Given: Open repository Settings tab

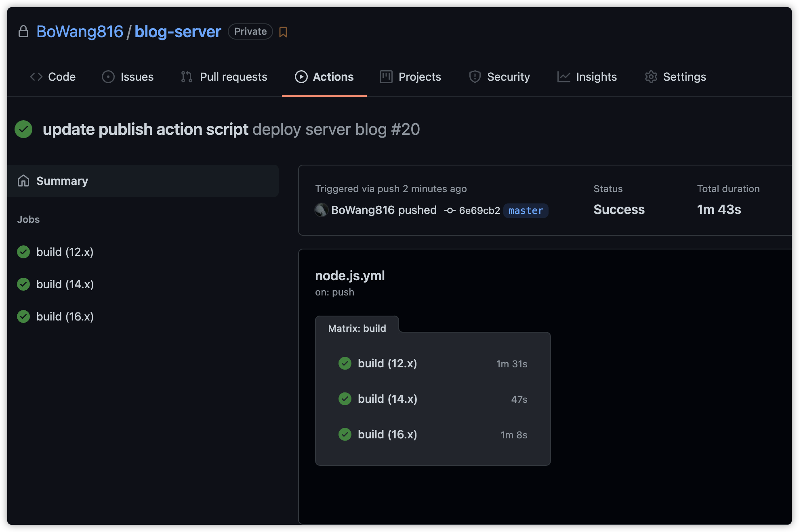Looking at the screenshot, I should pos(675,77).
